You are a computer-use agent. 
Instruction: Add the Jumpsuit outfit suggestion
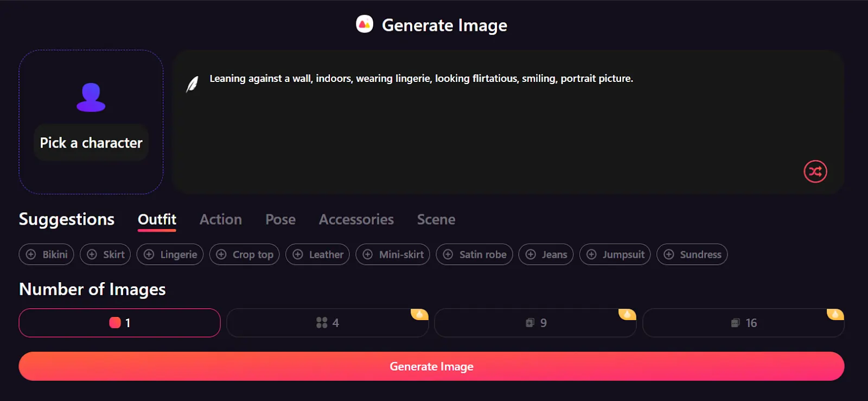click(615, 254)
